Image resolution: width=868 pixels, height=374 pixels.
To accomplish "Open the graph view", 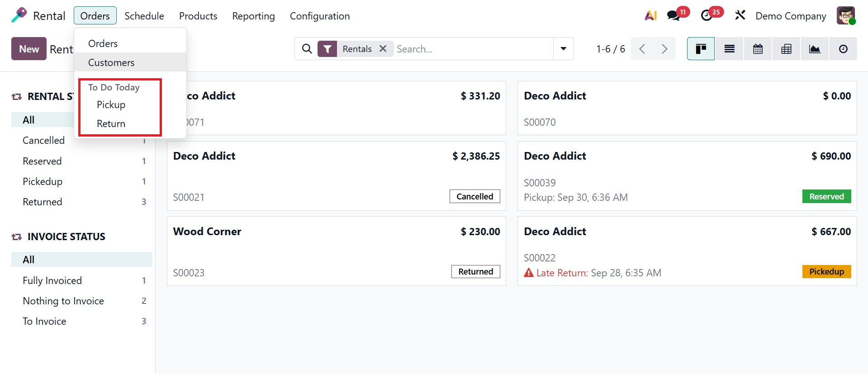I will (815, 49).
